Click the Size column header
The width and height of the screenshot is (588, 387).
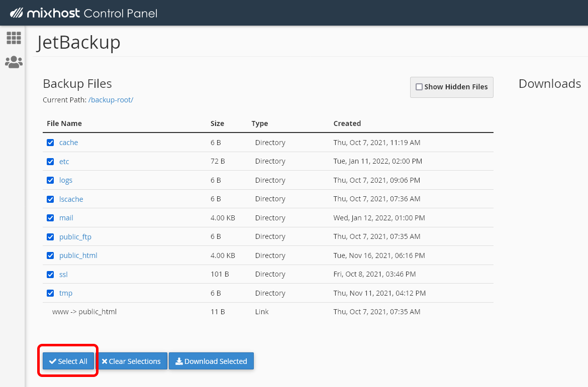tap(217, 123)
